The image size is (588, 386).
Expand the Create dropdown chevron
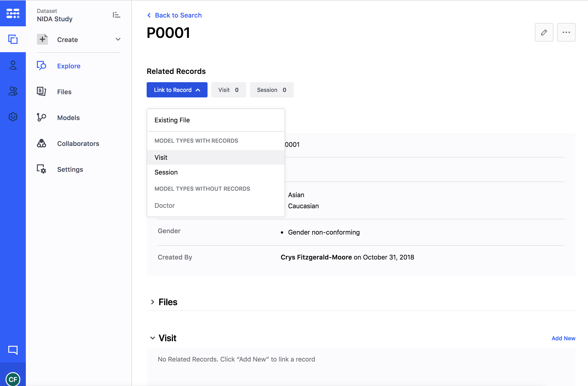[x=118, y=39]
